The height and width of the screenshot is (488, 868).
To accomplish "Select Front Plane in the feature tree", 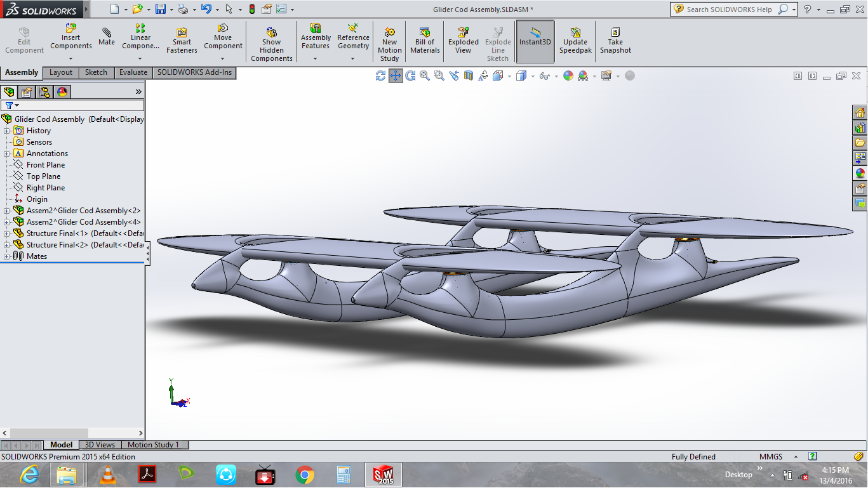I will point(46,165).
